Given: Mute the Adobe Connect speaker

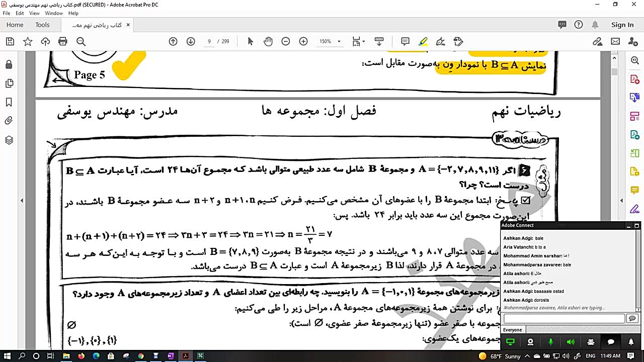Looking at the screenshot, I should (x=571, y=342).
